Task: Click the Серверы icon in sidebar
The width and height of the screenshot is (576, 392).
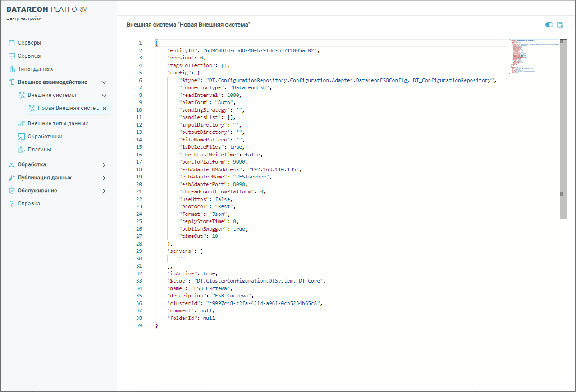Action: tap(12, 43)
